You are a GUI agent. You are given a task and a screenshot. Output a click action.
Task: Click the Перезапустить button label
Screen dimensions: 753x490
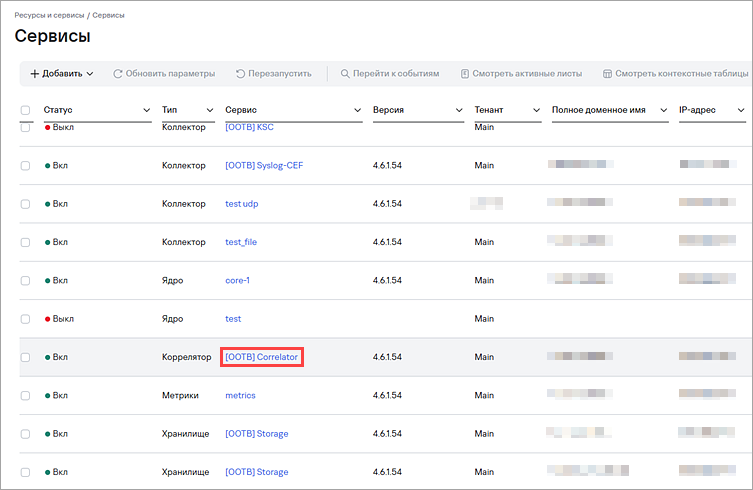click(x=279, y=74)
